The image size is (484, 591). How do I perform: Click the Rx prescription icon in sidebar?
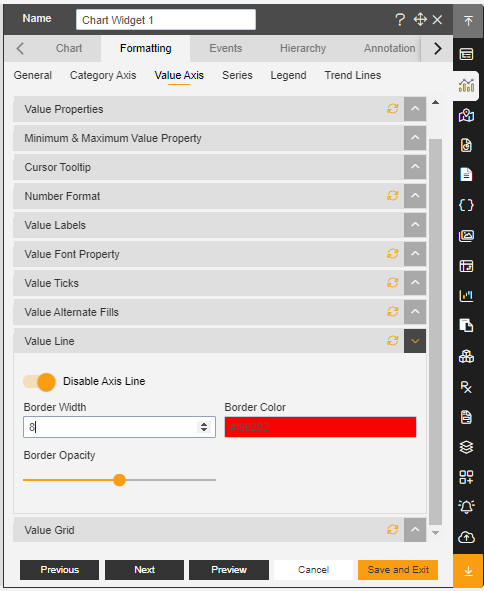pyautogui.click(x=466, y=387)
